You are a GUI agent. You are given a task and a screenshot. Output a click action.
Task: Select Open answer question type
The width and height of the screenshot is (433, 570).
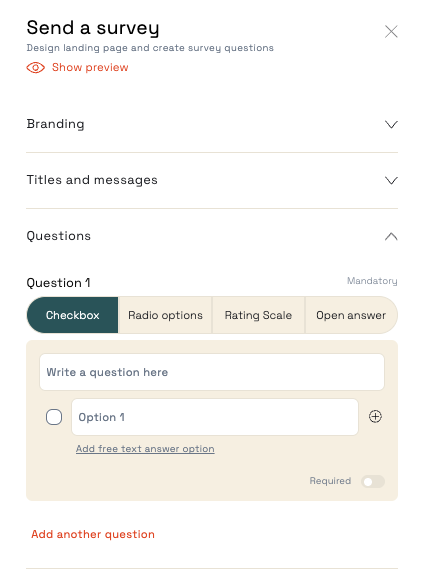point(351,315)
